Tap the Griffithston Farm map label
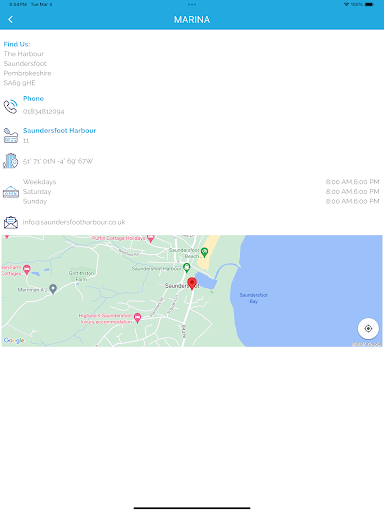Image resolution: width=384 pixels, height=512 pixels. (x=82, y=276)
